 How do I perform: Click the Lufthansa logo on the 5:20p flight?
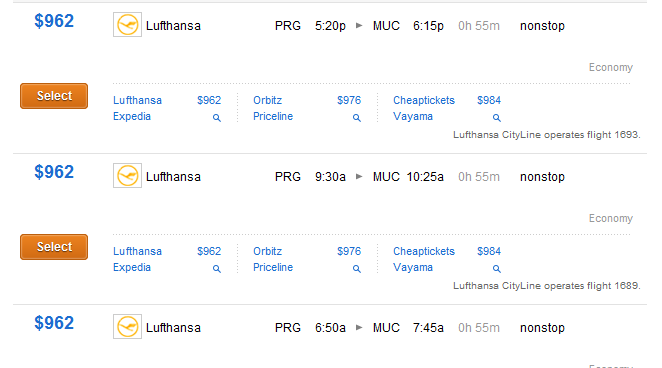tap(128, 25)
